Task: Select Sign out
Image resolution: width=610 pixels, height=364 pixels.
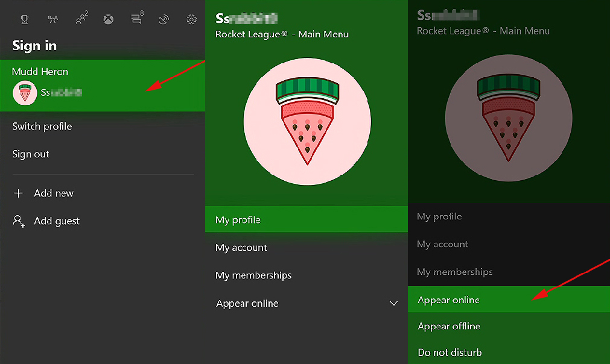Action: [31, 154]
